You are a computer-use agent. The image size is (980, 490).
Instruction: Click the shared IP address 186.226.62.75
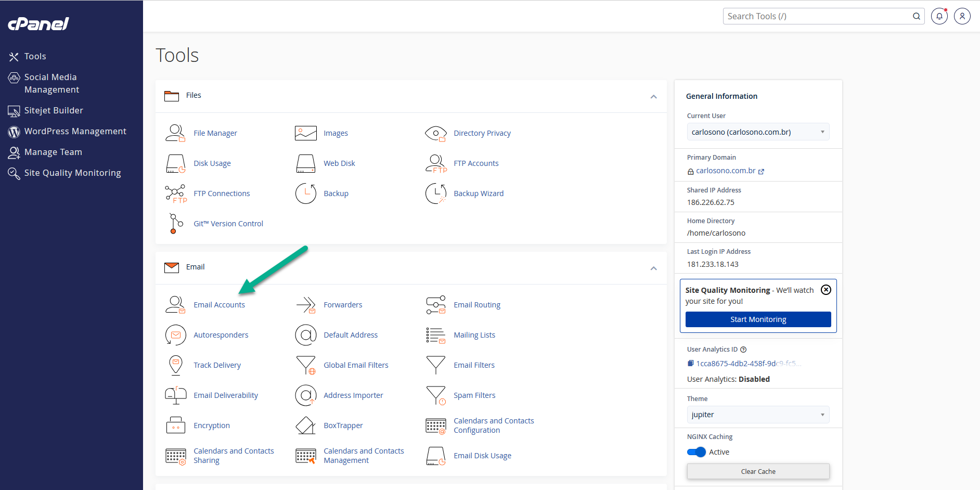(711, 202)
